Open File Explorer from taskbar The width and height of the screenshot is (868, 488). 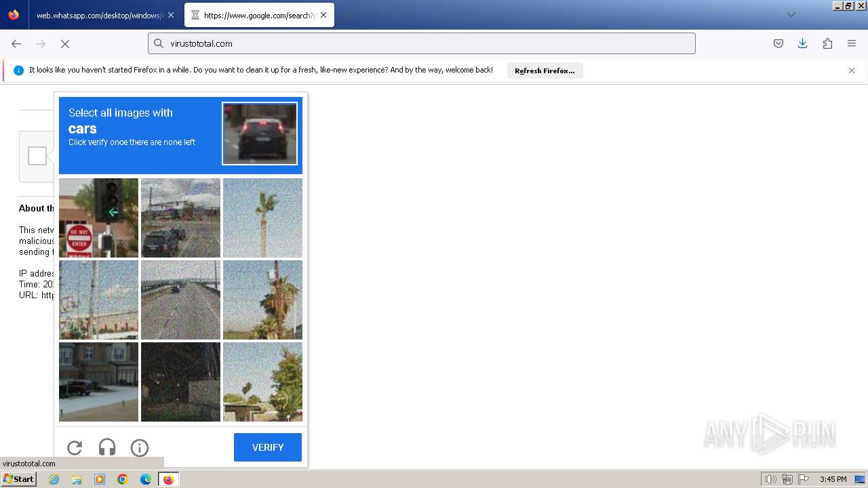[77, 479]
